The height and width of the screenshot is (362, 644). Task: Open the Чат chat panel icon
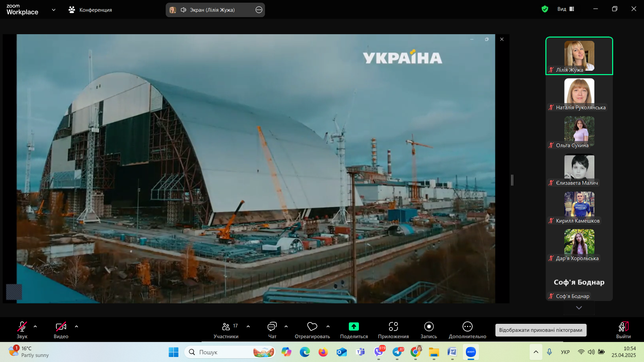(x=272, y=326)
